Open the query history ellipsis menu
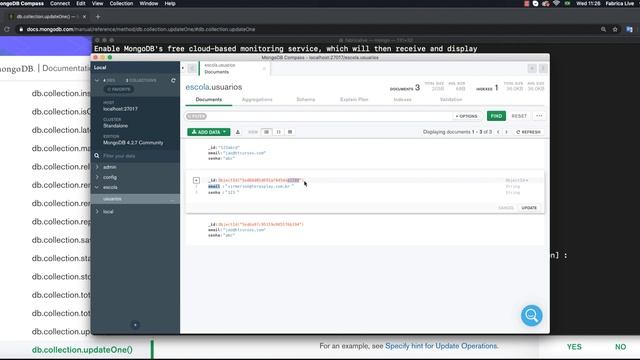This screenshot has width=640, height=360. 539,116
